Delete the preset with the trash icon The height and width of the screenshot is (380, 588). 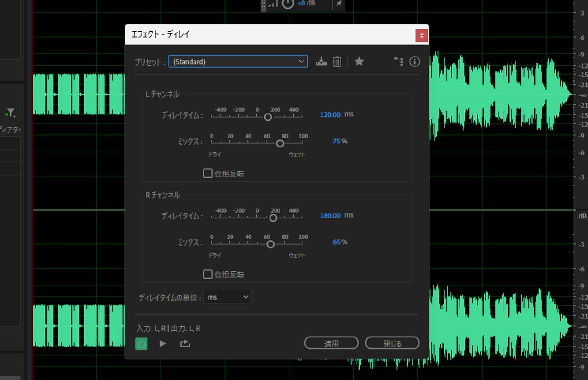point(337,62)
